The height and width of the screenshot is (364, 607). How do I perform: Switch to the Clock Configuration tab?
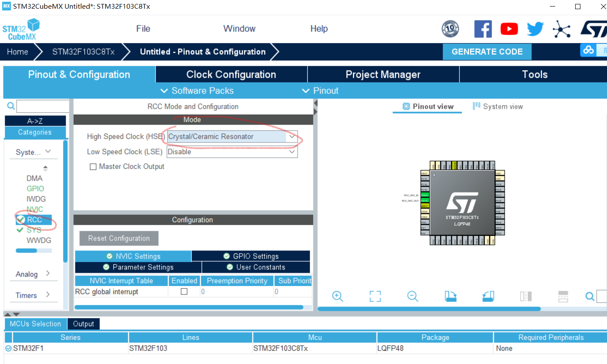coord(231,74)
